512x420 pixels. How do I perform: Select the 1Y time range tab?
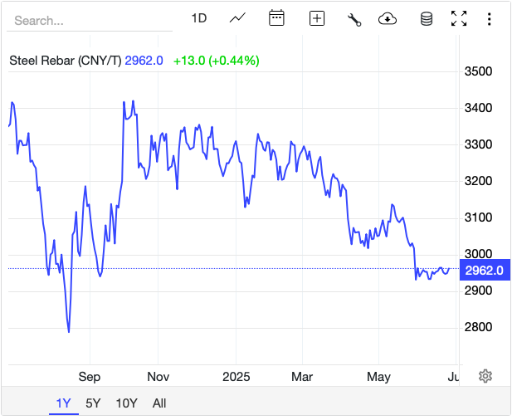pos(63,403)
